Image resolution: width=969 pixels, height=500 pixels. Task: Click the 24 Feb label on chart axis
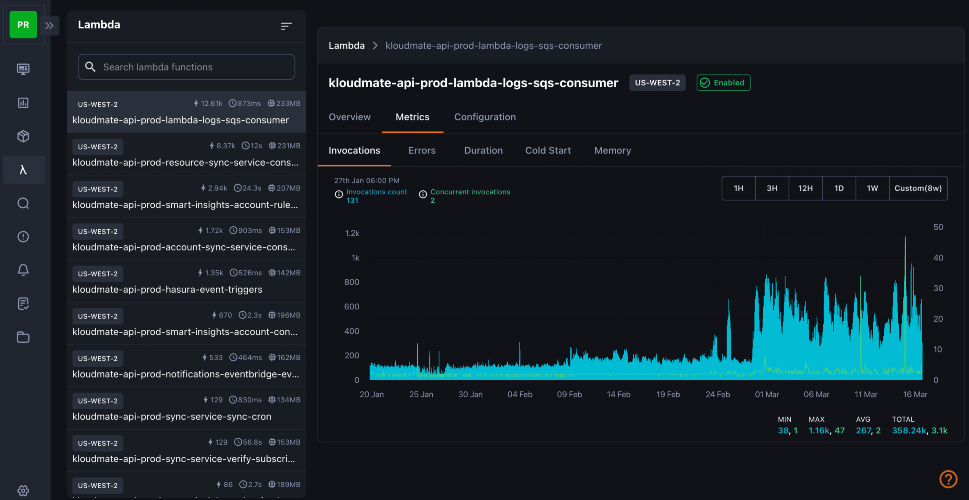(x=717, y=394)
